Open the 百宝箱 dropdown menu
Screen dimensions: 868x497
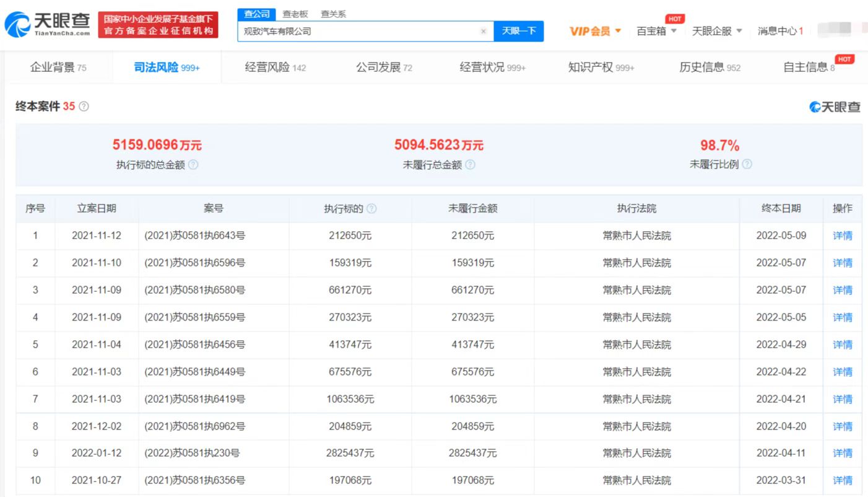pos(657,31)
